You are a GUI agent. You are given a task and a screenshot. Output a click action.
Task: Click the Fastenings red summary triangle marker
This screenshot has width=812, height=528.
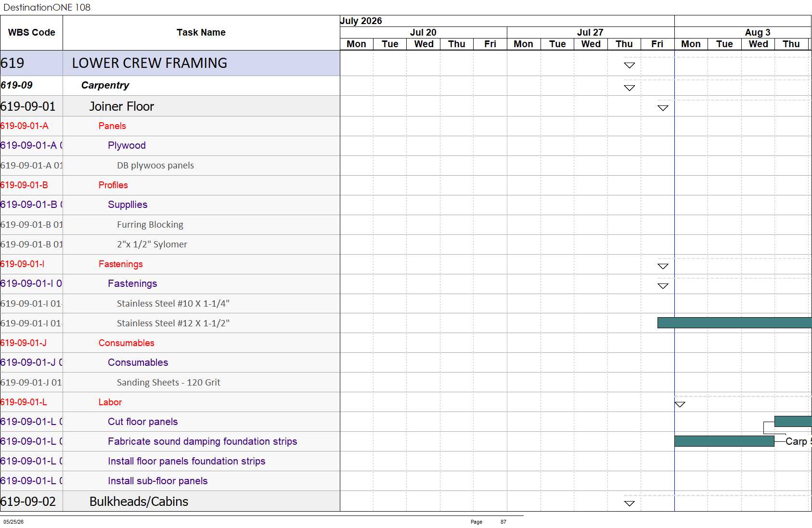tap(663, 266)
